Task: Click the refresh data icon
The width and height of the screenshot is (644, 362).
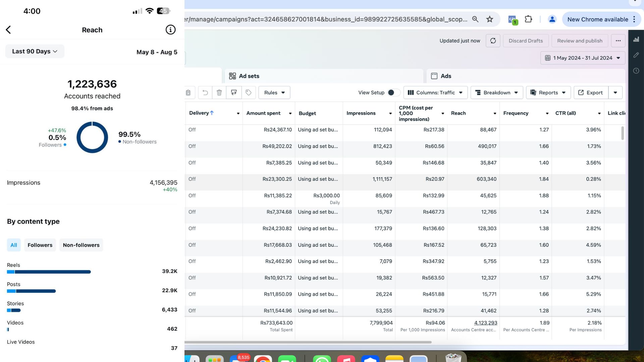Action: [493, 41]
